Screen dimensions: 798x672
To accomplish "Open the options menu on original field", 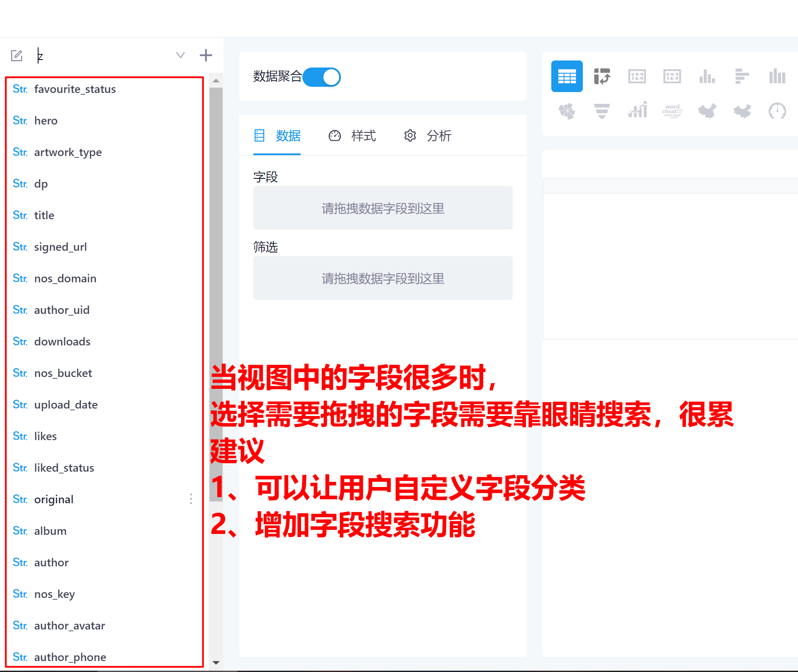I will point(191,499).
